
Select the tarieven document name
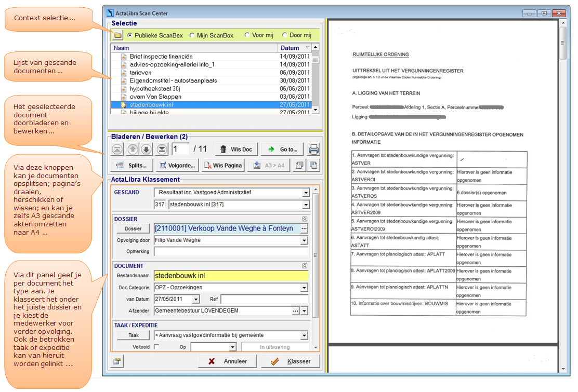(x=140, y=73)
